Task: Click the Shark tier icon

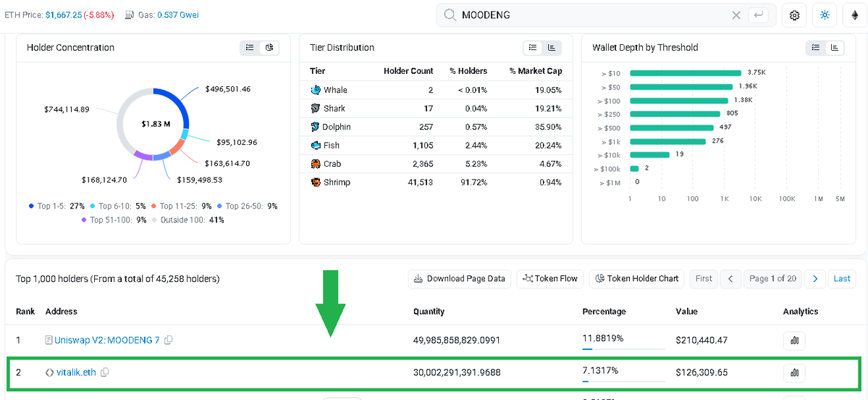Action: click(316, 108)
